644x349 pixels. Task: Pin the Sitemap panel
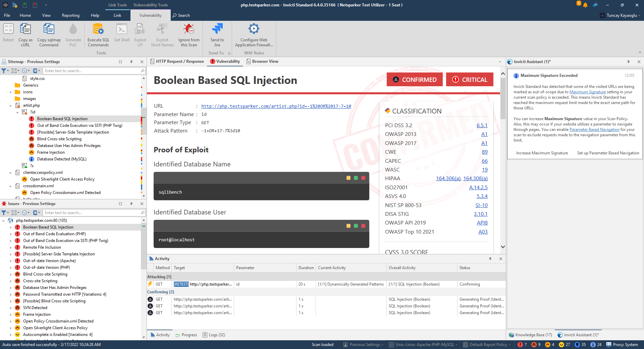[x=131, y=62]
